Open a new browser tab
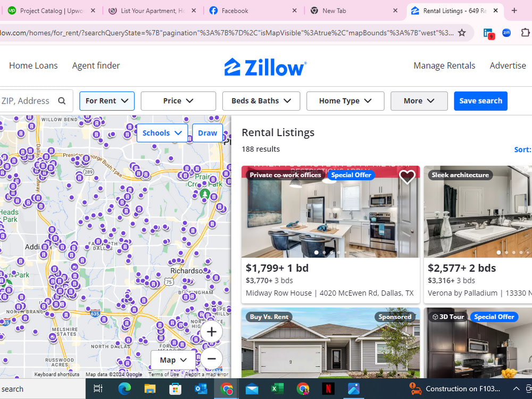Image resolution: width=532 pixels, height=399 pixels. point(514,11)
